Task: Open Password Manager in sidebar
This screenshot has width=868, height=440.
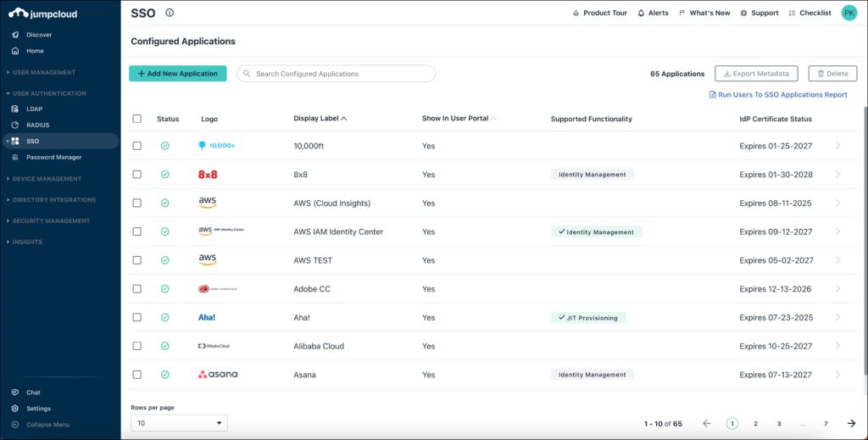Action: [53, 157]
